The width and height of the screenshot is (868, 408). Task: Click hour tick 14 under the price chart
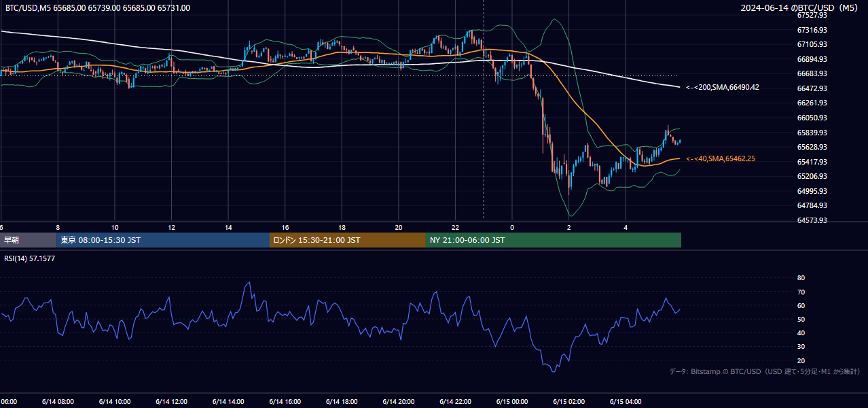[x=228, y=227]
